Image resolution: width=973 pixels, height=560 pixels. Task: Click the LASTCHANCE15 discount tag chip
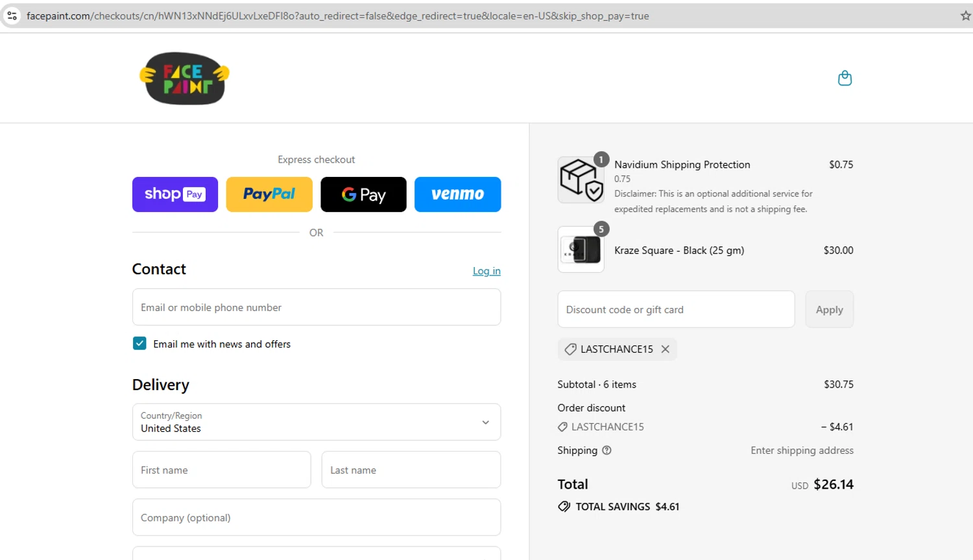pos(617,349)
